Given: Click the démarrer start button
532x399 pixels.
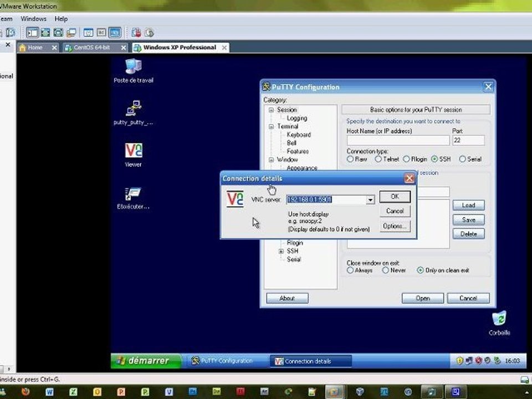Looking at the screenshot, I should point(146,361).
